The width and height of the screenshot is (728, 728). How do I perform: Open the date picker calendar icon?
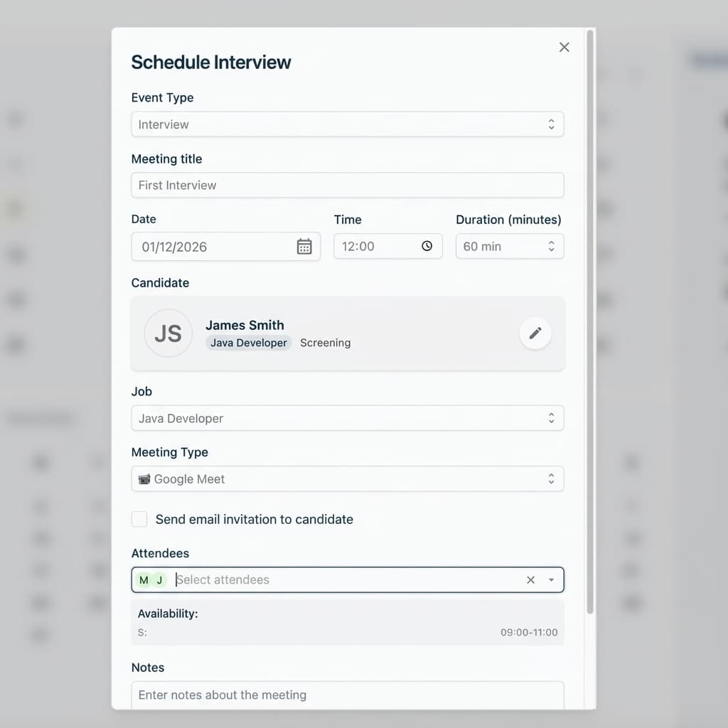click(x=305, y=246)
